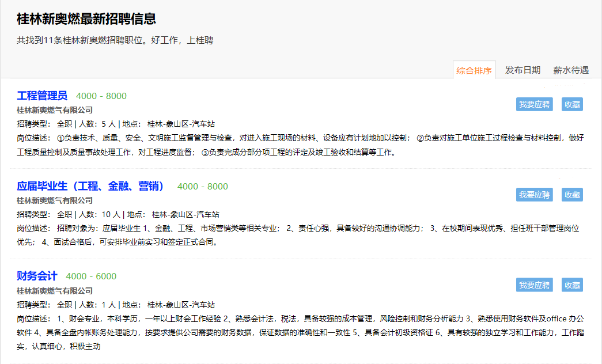Open the 财务会计 job title link
The image size is (602, 364).
click(x=37, y=276)
